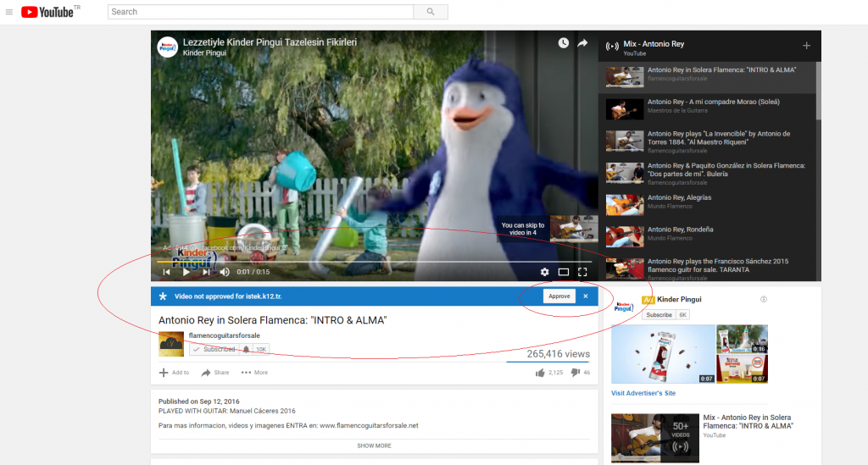Open the small lower ad thumbnail 0:07

(x=742, y=368)
